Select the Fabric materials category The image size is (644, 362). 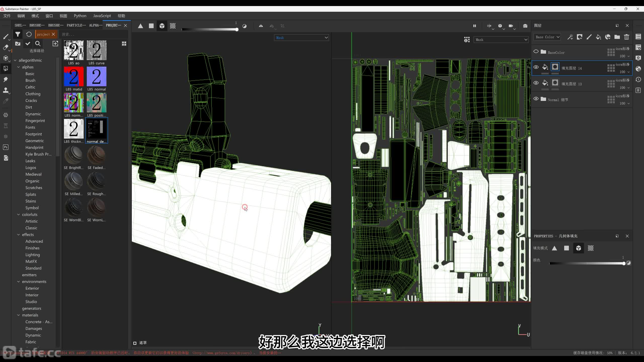(x=31, y=342)
